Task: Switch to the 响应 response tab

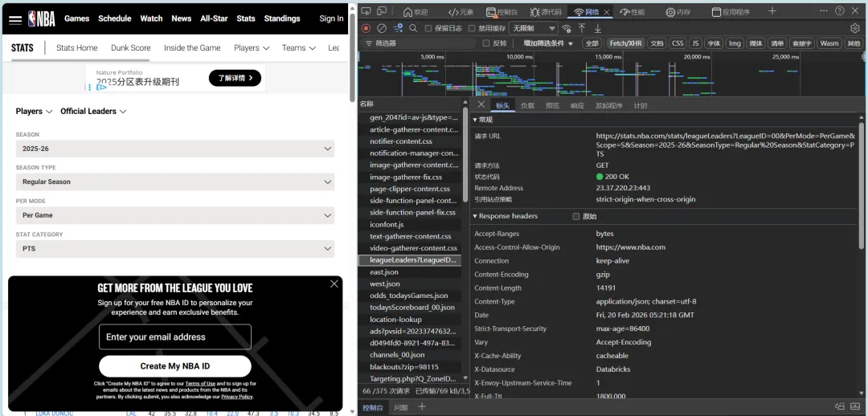Action: tap(577, 106)
